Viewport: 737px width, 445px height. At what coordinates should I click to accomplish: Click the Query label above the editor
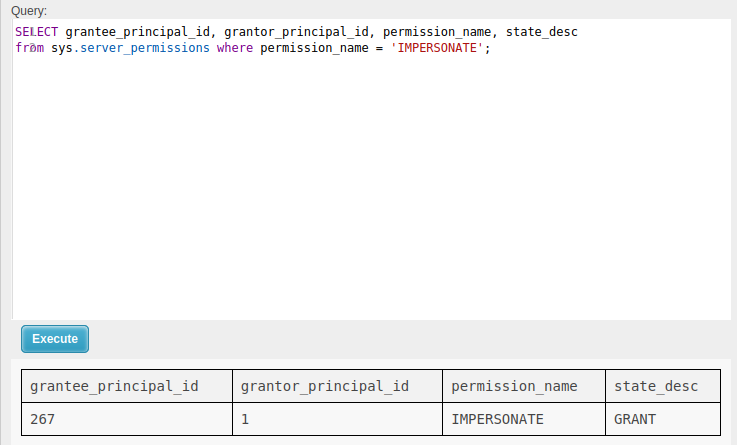coord(29,10)
